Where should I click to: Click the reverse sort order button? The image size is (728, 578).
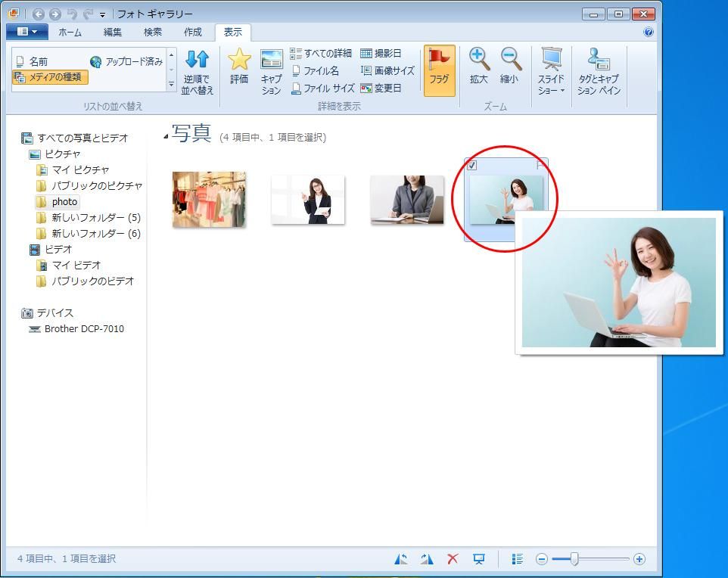coord(197,72)
